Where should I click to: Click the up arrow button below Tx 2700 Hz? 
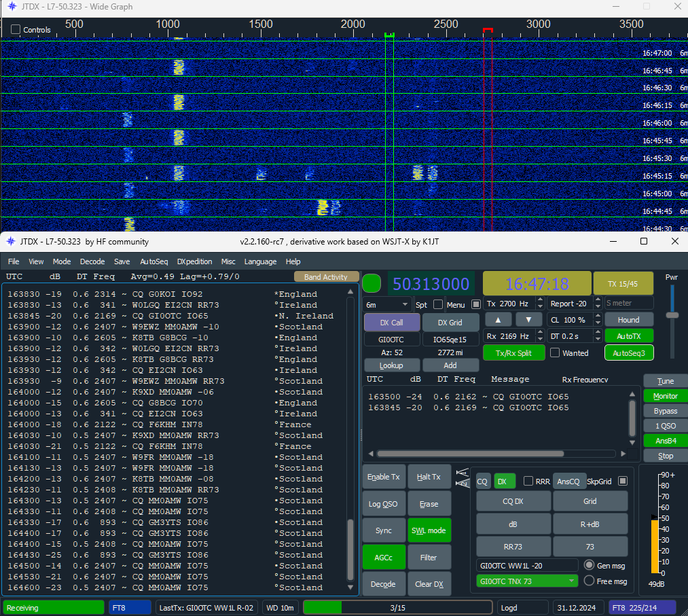coord(498,320)
